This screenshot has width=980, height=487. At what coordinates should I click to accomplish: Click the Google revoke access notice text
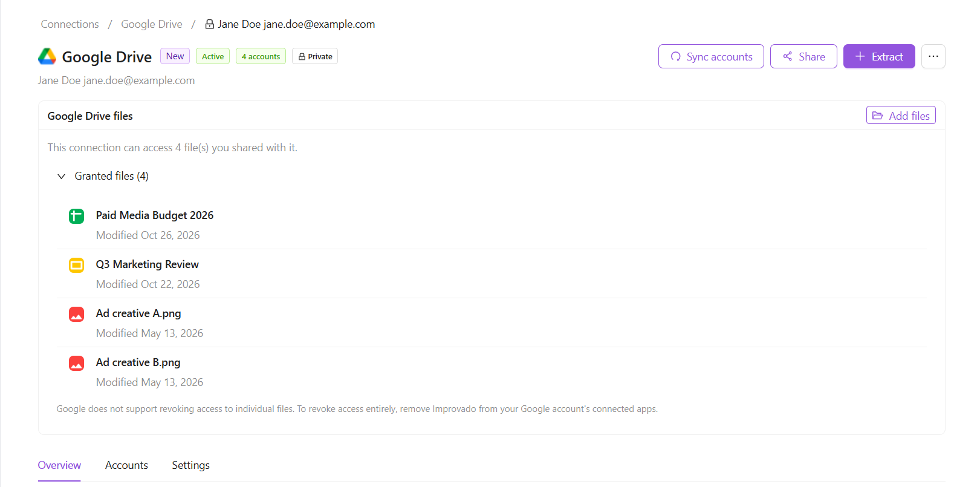[357, 409]
